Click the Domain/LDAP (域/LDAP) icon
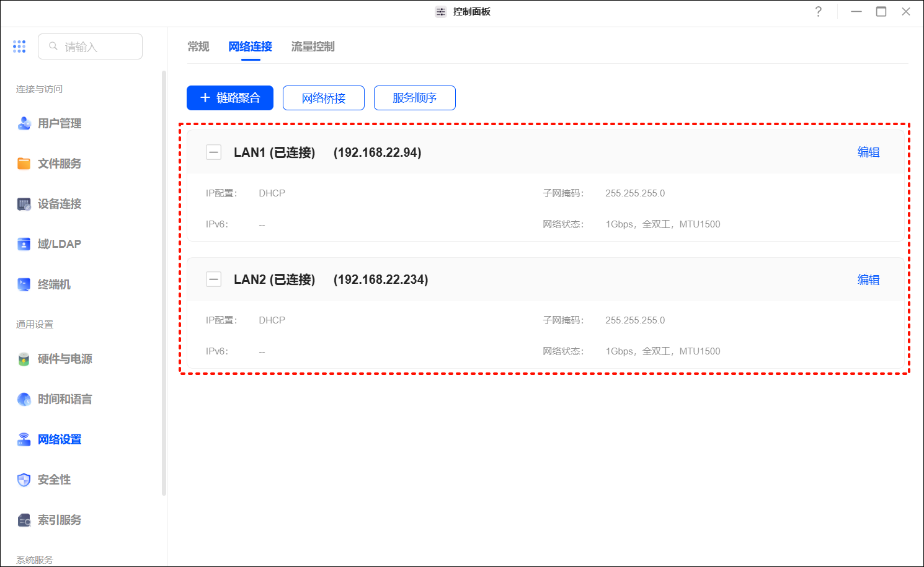The image size is (924, 567). pos(24,244)
